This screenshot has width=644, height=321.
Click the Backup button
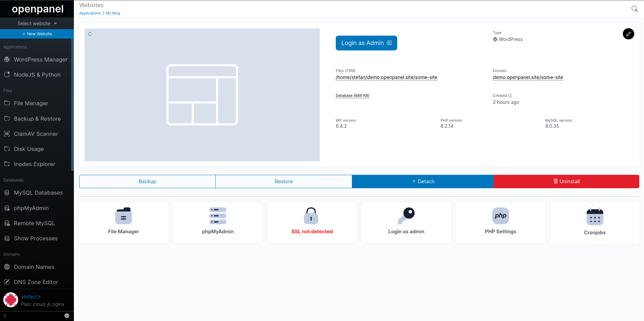point(147,182)
